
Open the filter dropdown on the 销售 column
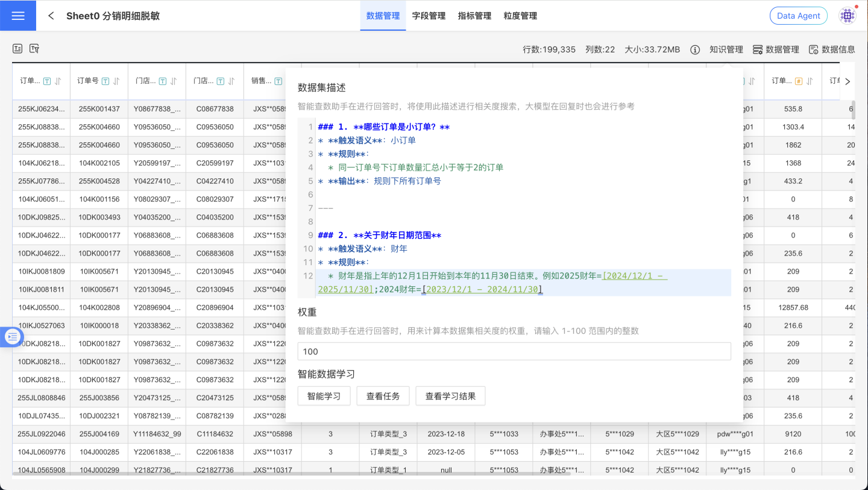point(278,80)
